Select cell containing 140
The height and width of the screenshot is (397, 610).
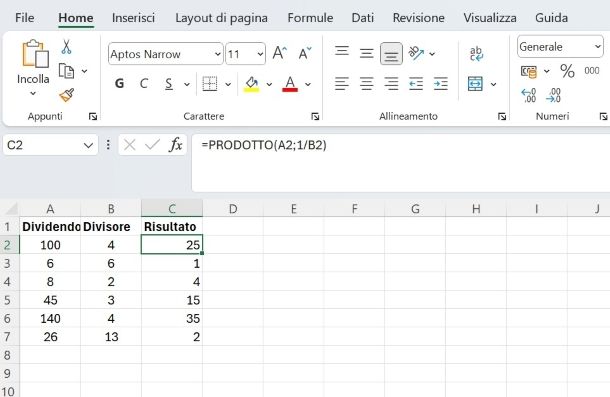click(x=50, y=318)
